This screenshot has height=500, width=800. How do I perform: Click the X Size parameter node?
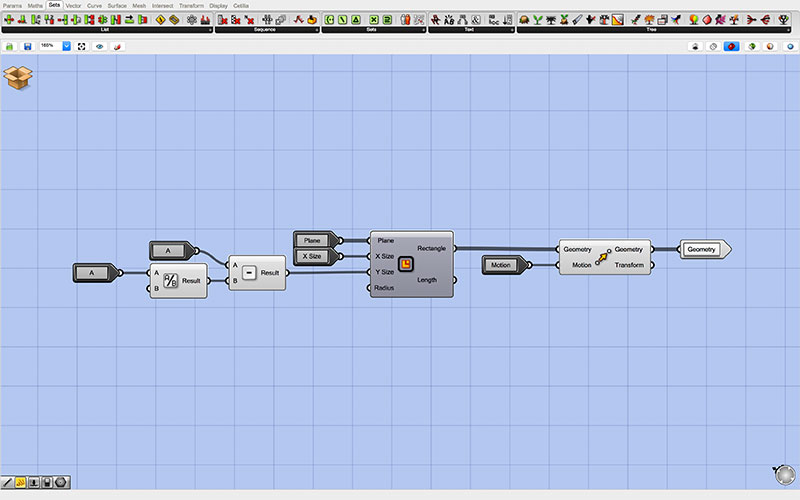pos(316,256)
